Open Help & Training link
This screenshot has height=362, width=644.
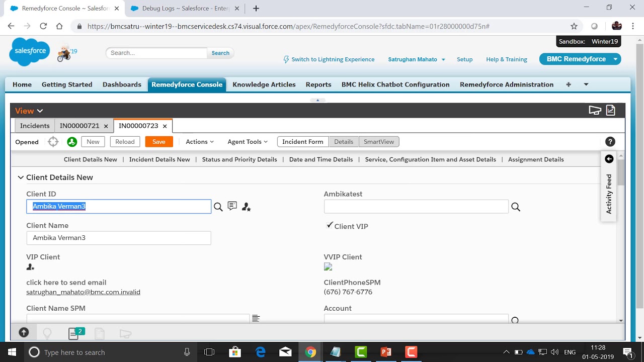tap(507, 59)
